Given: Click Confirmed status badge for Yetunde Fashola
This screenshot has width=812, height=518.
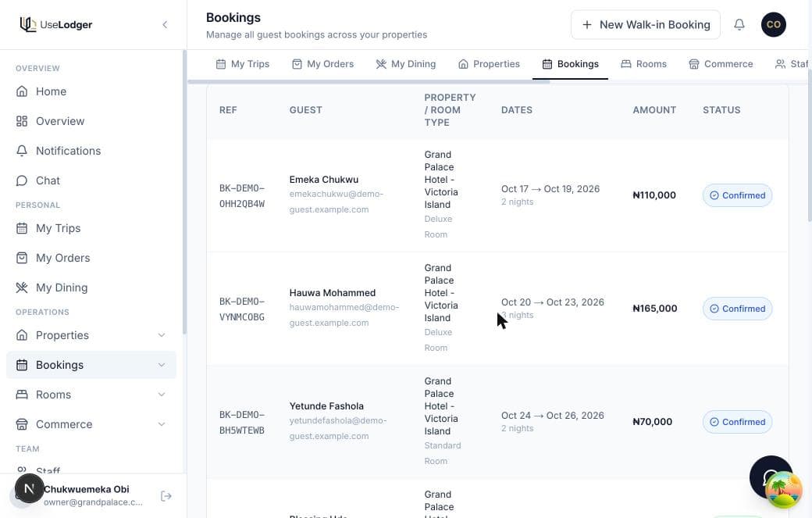Looking at the screenshot, I should (x=737, y=422).
